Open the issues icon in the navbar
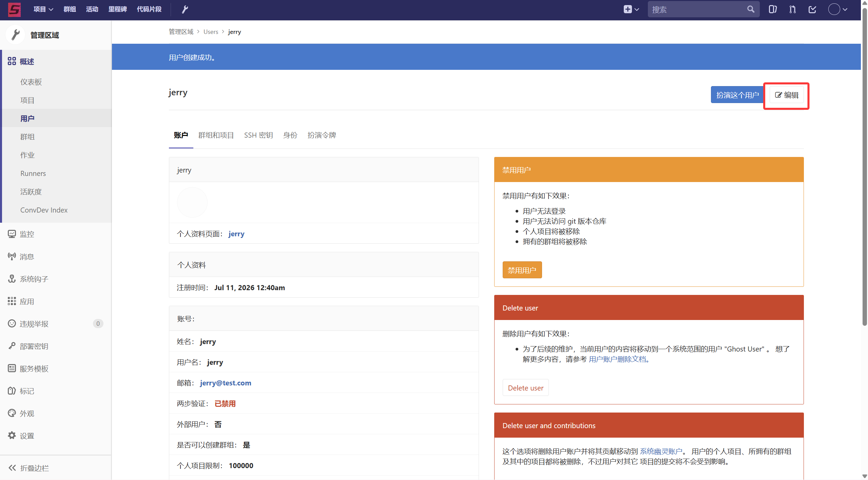 pyautogui.click(x=773, y=9)
